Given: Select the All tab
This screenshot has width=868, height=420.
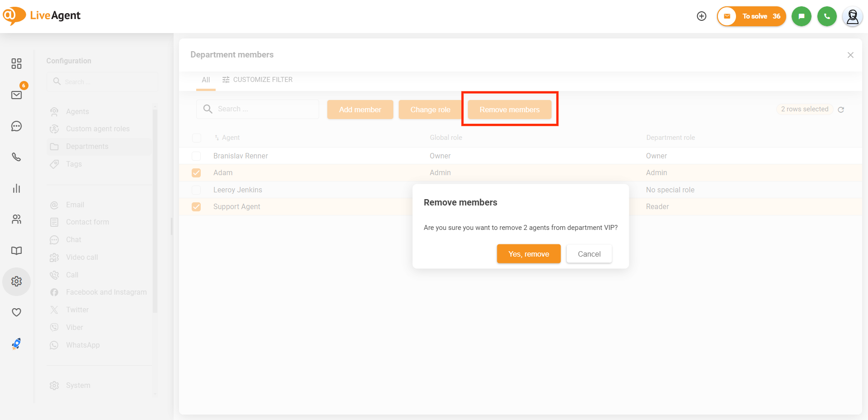Looking at the screenshot, I should (206, 80).
